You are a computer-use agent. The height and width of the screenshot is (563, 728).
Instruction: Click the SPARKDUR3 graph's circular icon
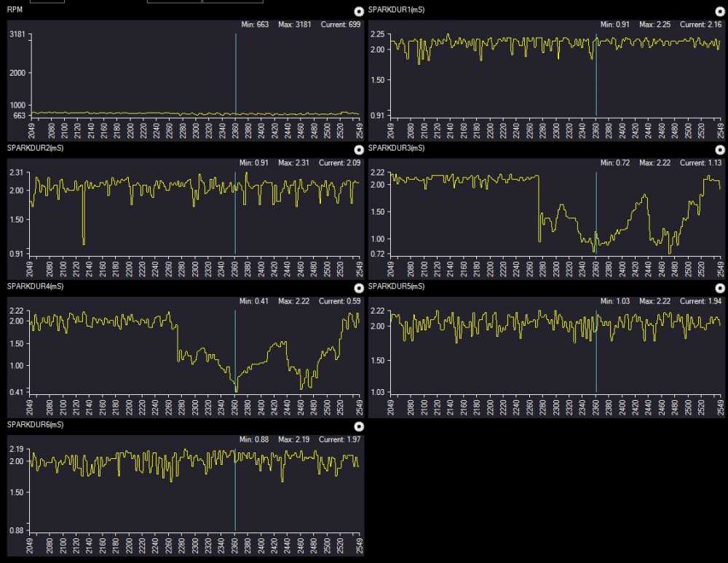tap(719, 150)
